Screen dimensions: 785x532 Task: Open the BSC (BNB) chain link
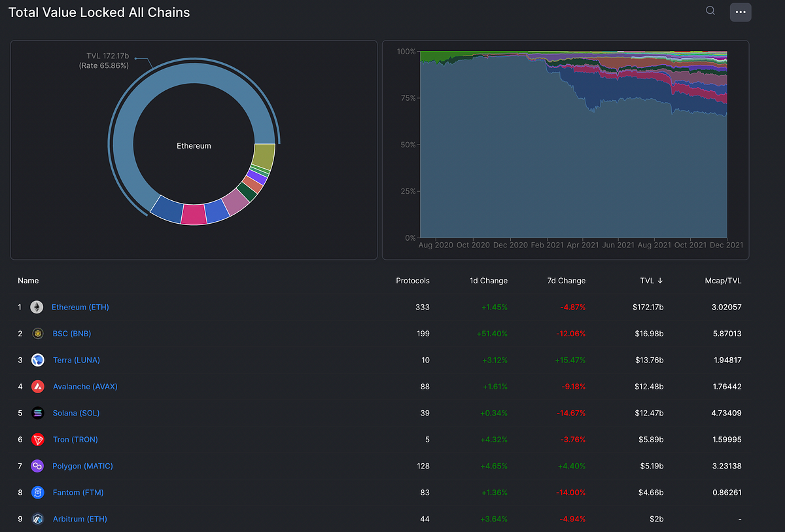point(72,334)
